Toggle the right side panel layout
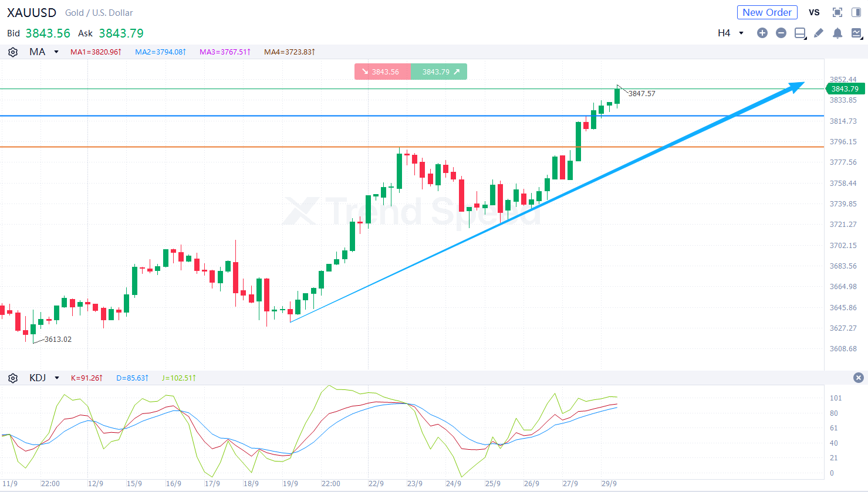This screenshot has width=868, height=492. [856, 12]
